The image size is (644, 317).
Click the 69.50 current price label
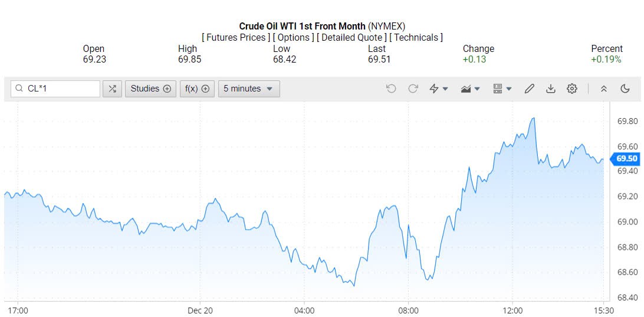pos(626,158)
